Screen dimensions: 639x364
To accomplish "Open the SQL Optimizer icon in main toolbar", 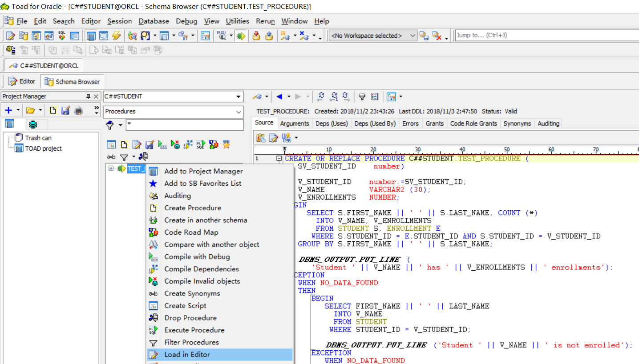I will point(61,36).
